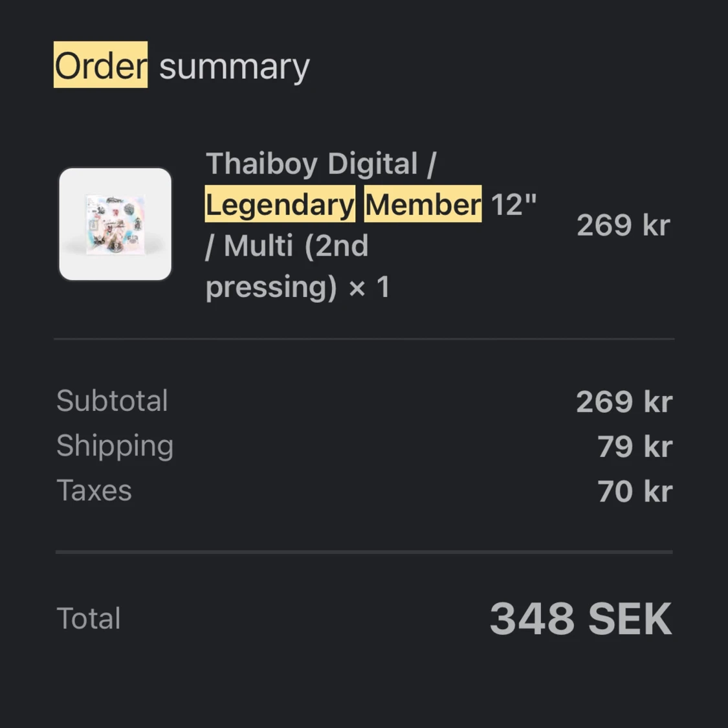The height and width of the screenshot is (728, 728).
Task: Click the Taxes label
Action: 94,491
